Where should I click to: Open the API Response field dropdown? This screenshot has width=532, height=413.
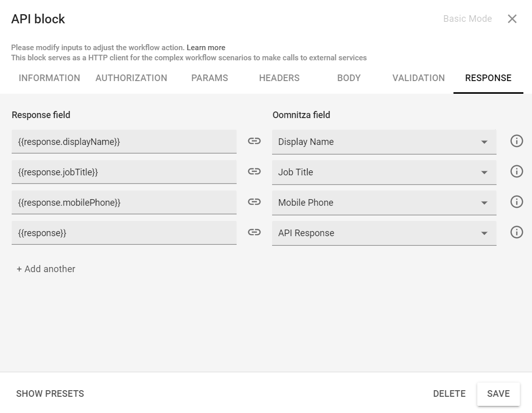(485, 233)
